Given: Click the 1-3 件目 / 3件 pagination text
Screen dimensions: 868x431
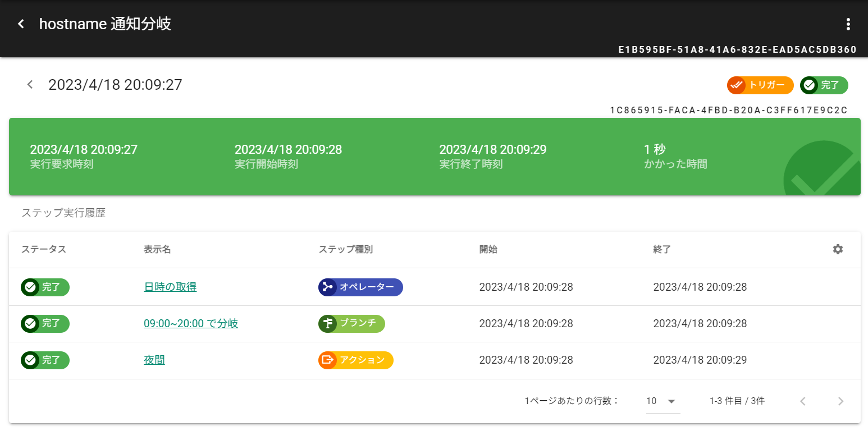Looking at the screenshot, I should 737,401.
